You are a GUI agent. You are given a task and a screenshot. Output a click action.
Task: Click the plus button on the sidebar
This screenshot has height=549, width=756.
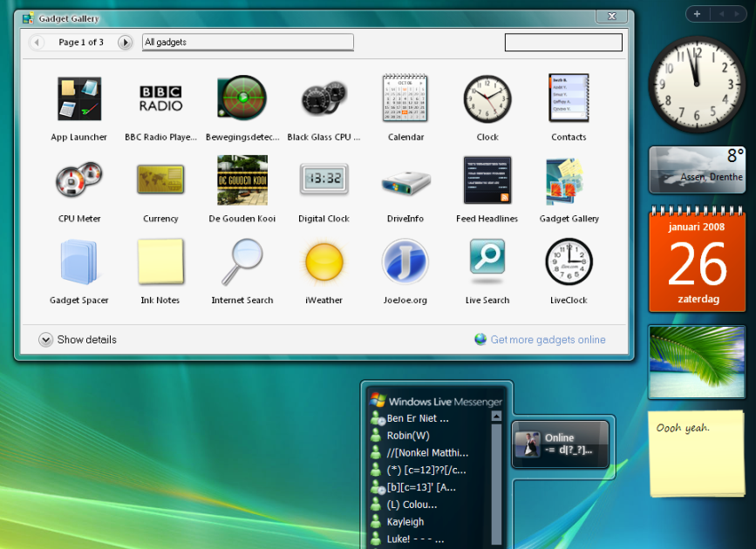pos(698,14)
